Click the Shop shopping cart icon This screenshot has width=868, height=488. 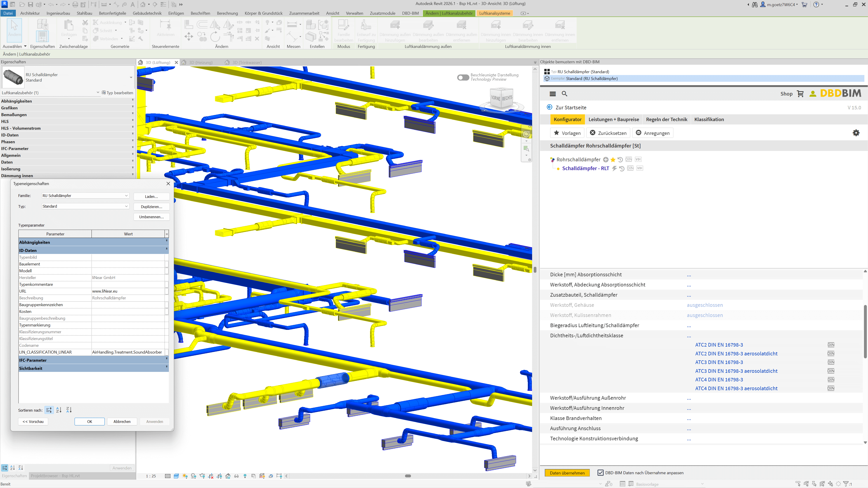coord(800,94)
